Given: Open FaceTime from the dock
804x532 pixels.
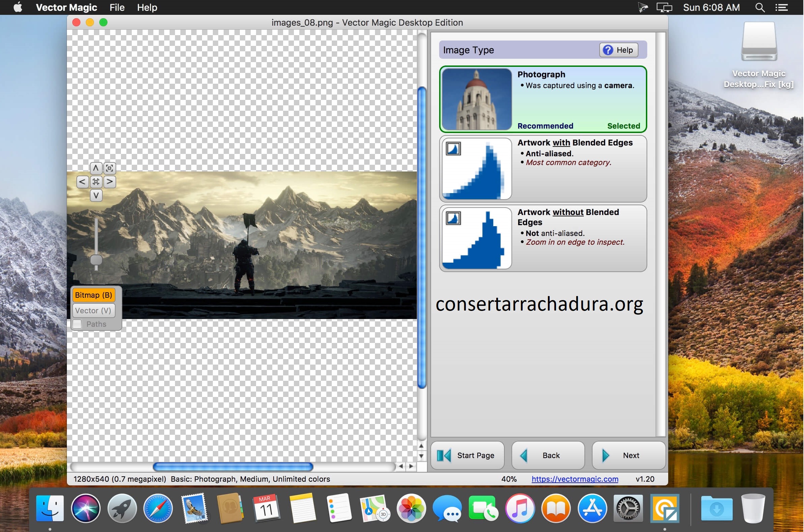Looking at the screenshot, I should click(x=483, y=508).
